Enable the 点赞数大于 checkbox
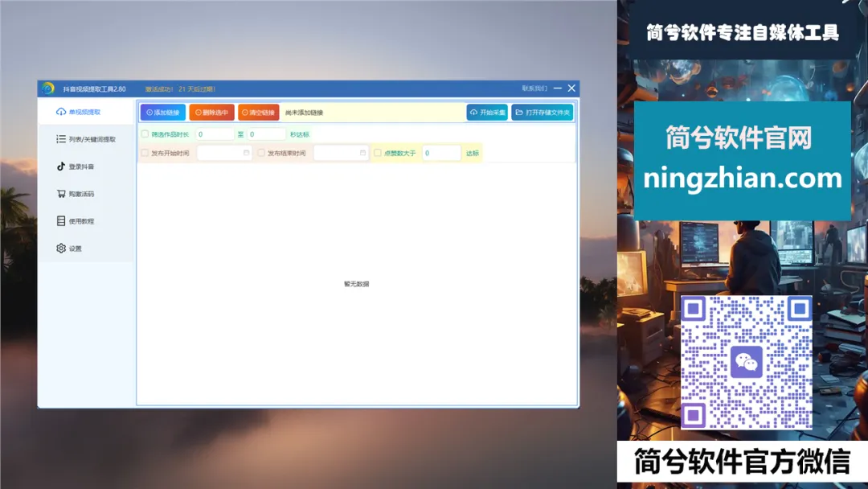This screenshot has width=868, height=489. coord(378,153)
